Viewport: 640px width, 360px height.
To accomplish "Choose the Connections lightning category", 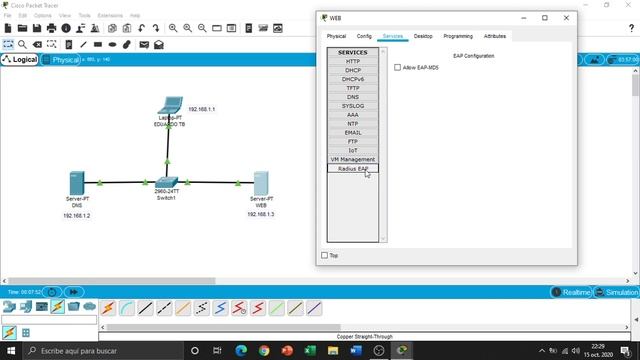I will 58,307.
